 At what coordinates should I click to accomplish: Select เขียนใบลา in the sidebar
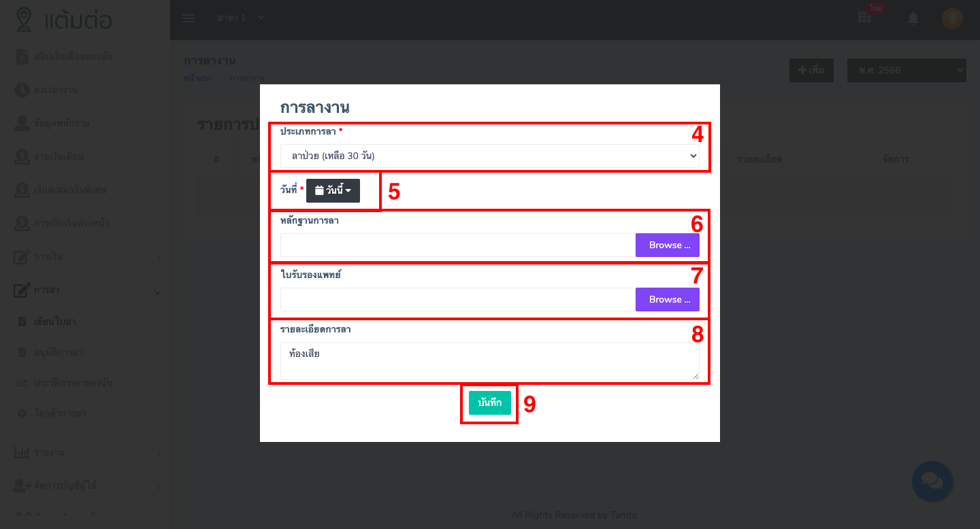click(54, 322)
